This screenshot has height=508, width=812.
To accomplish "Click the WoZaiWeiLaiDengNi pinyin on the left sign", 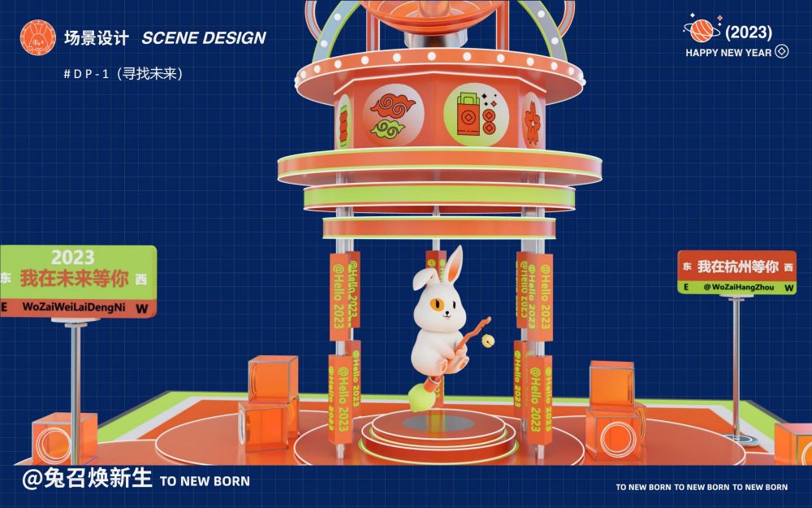I will [74, 307].
